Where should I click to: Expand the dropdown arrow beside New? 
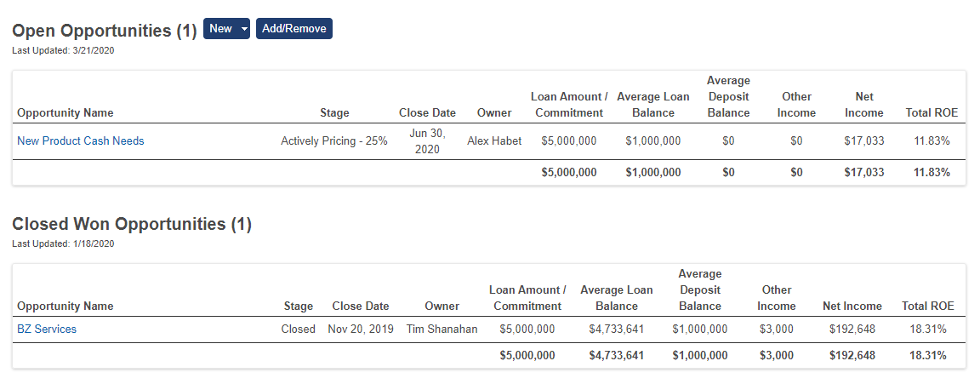(x=244, y=29)
